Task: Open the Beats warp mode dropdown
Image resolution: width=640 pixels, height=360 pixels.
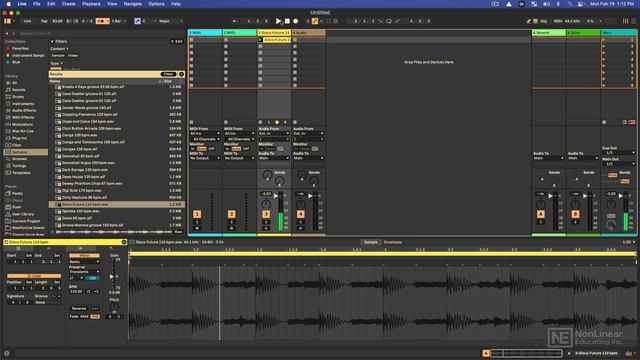Action: pos(84,262)
